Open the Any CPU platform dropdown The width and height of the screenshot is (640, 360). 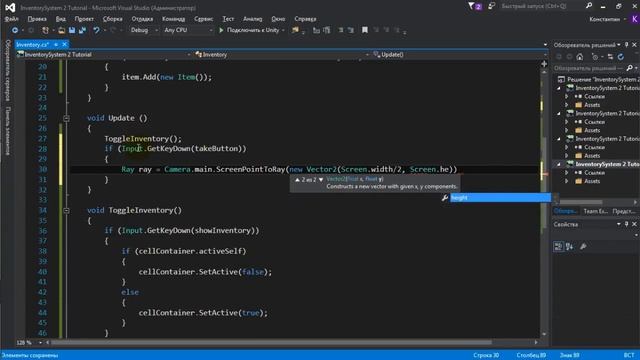point(188,30)
